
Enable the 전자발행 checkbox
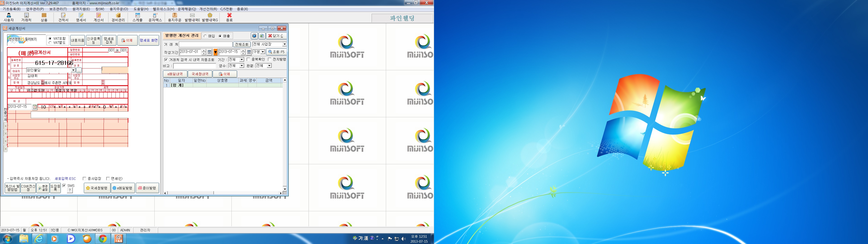click(x=270, y=59)
